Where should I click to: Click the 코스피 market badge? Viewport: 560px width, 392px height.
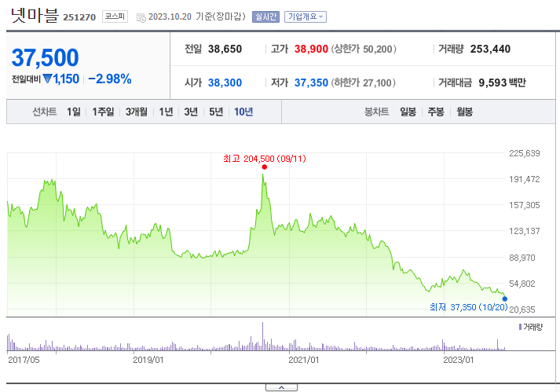pos(115,16)
